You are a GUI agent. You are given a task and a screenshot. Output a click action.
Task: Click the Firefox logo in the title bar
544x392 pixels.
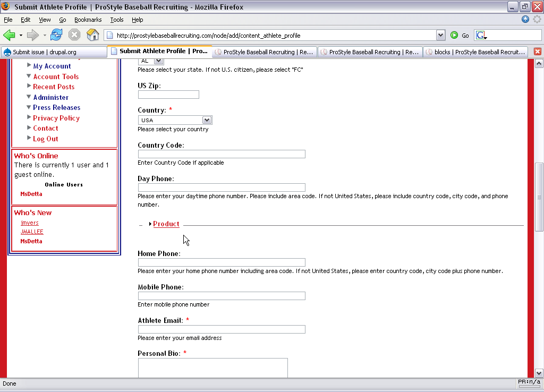tap(5, 6)
